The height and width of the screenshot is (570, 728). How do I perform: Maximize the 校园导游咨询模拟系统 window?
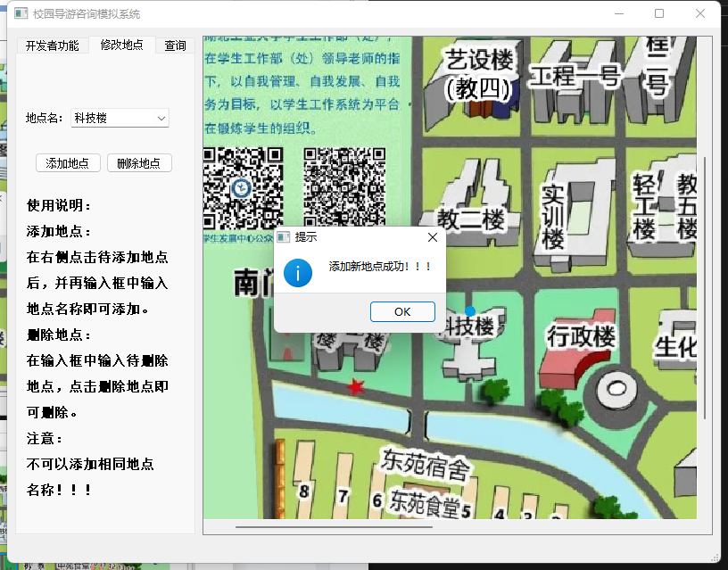coord(659,13)
